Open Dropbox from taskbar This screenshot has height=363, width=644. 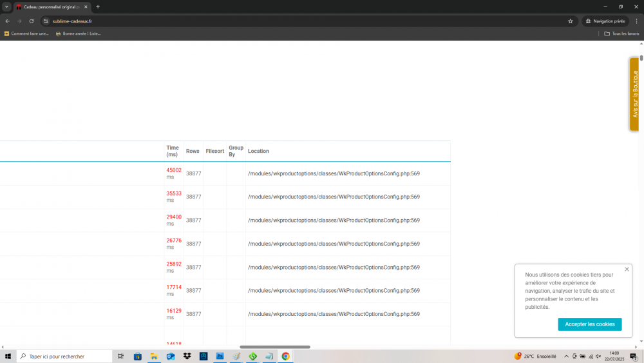click(187, 357)
